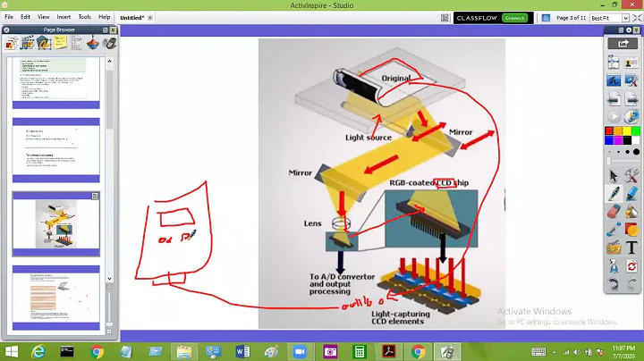Go to previous page arrow
Image resolution: width=644 pixels, height=361 pixels.
614,99
